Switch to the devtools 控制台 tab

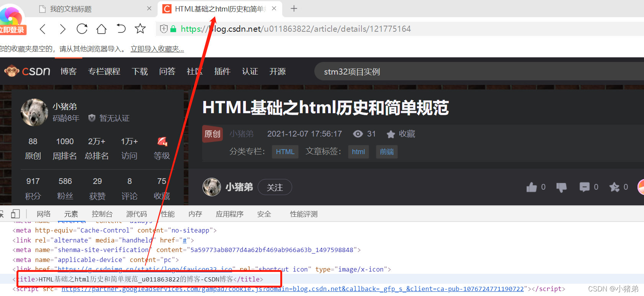102,214
